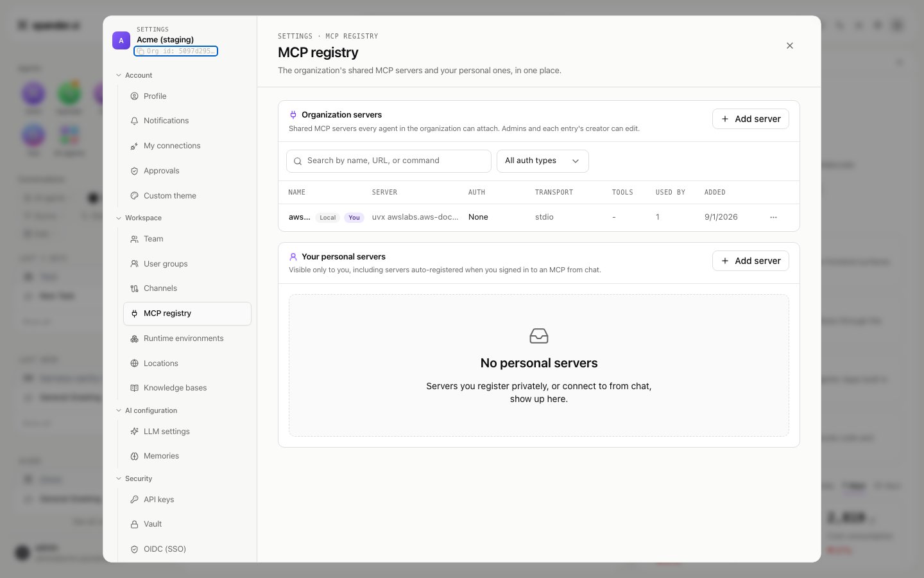Image resolution: width=924 pixels, height=578 pixels.
Task: Click the stdio transport cell
Action: [544, 217]
